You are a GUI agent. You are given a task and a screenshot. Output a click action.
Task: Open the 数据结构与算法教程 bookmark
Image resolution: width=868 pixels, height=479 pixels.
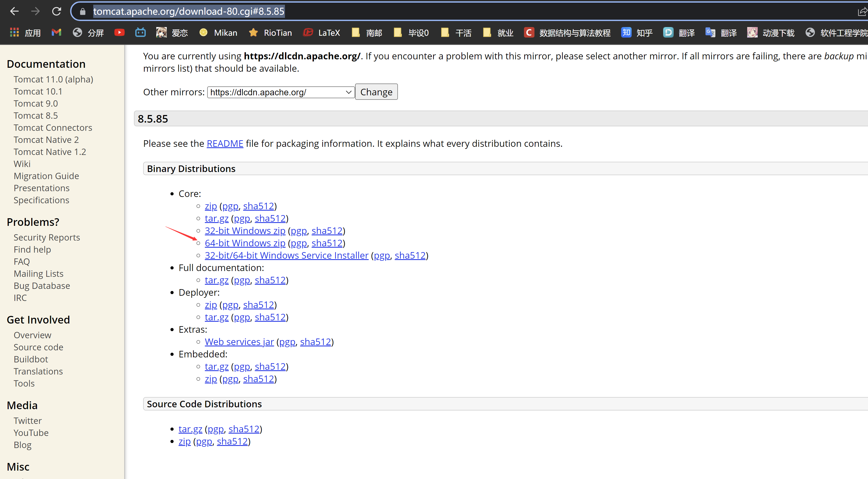point(568,33)
